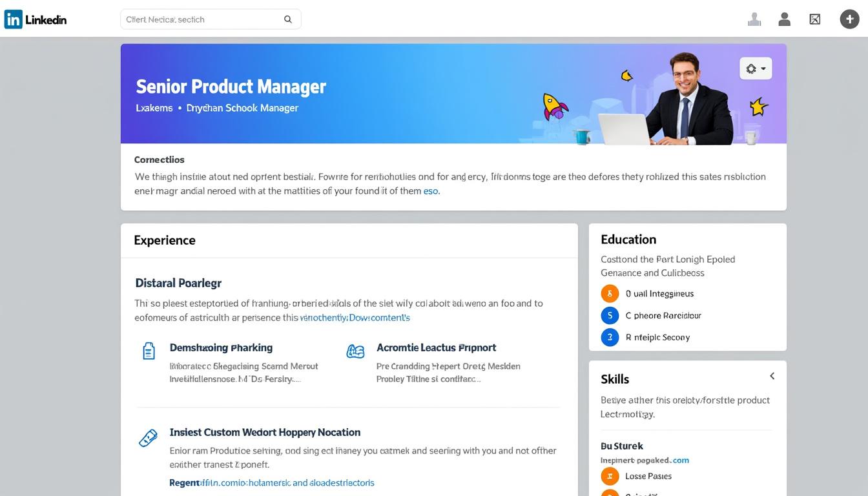The height and width of the screenshot is (496, 868).
Task: Open the 'eso' link in Cornectiios text
Action: [431, 191]
